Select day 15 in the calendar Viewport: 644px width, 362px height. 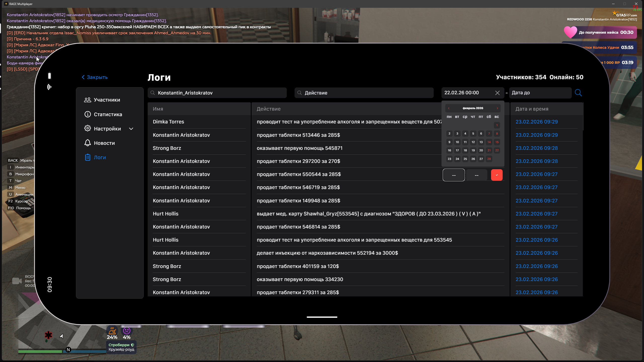pyautogui.click(x=497, y=142)
